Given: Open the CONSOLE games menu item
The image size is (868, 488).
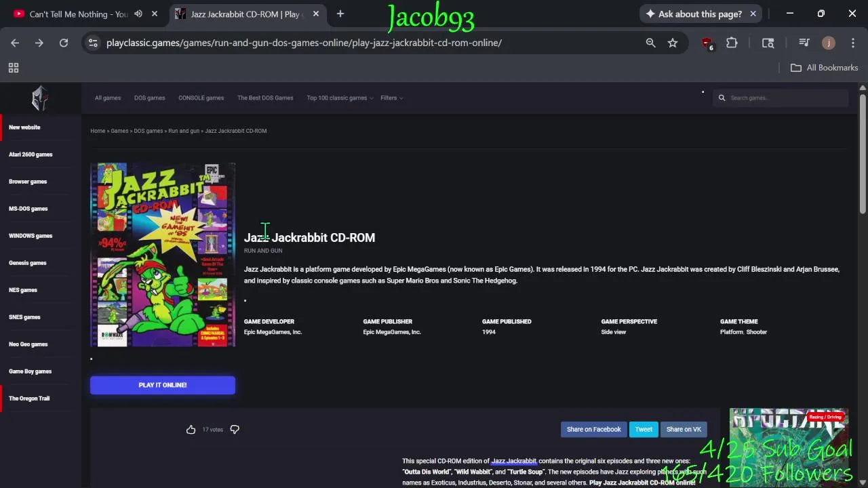Looking at the screenshot, I should pos(201,98).
